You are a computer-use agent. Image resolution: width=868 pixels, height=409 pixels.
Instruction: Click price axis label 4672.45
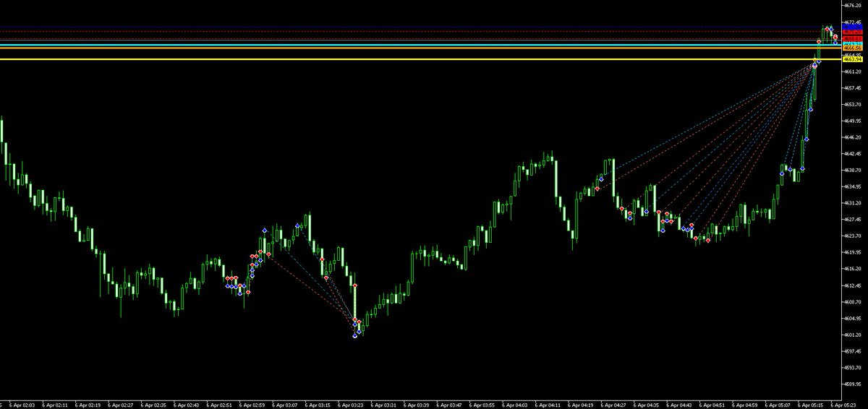[853, 22]
